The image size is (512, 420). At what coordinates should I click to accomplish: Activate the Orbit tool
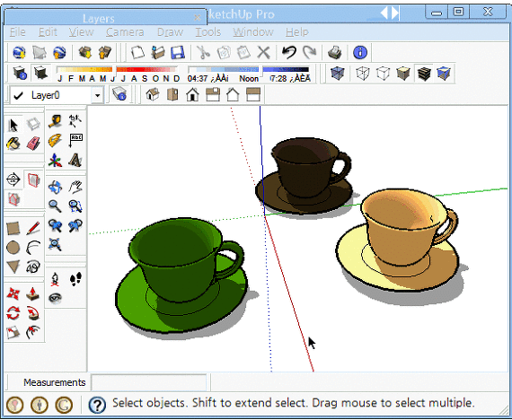tap(55, 187)
